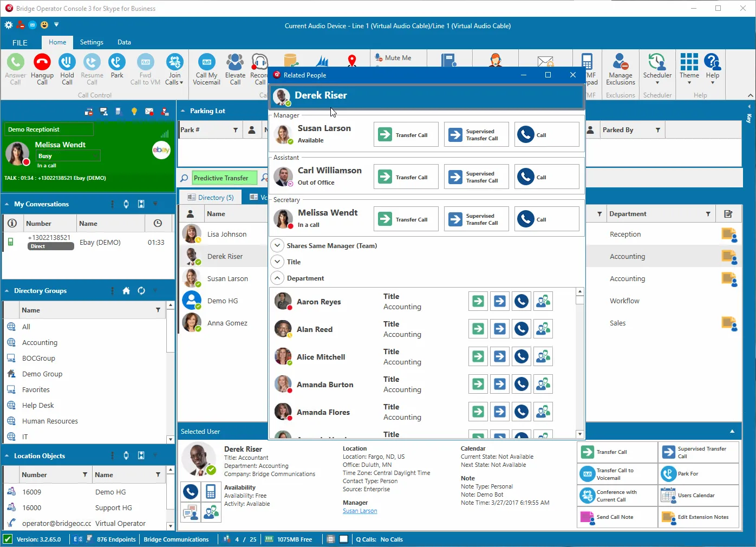Screen dimensions: 756x547
Task: Switch to the Settings ribbon tab
Action: click(92, 42)
